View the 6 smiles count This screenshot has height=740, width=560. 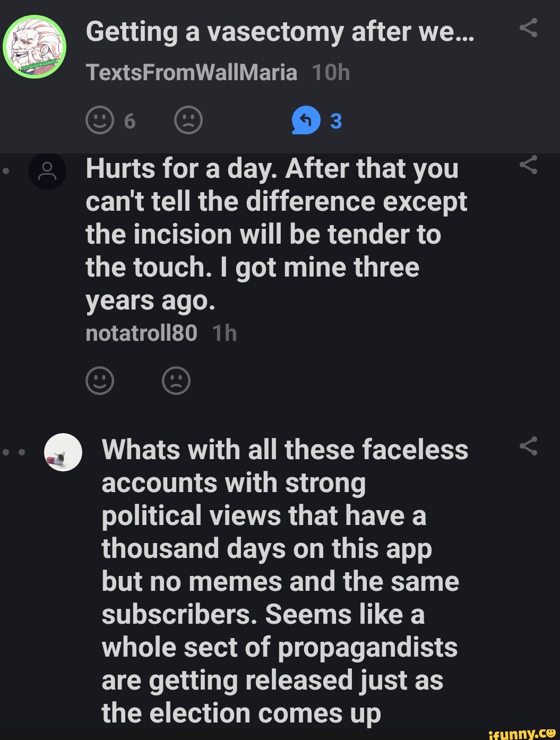[130, 122]
